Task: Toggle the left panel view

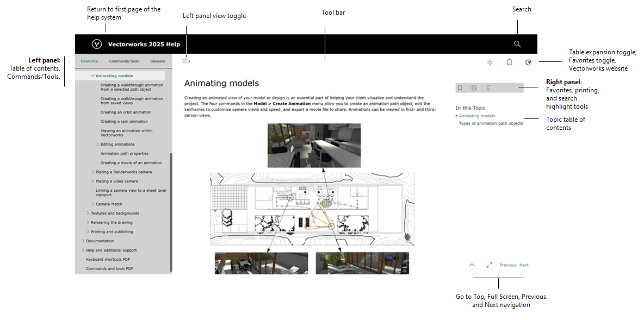Action: pos(185,61)
